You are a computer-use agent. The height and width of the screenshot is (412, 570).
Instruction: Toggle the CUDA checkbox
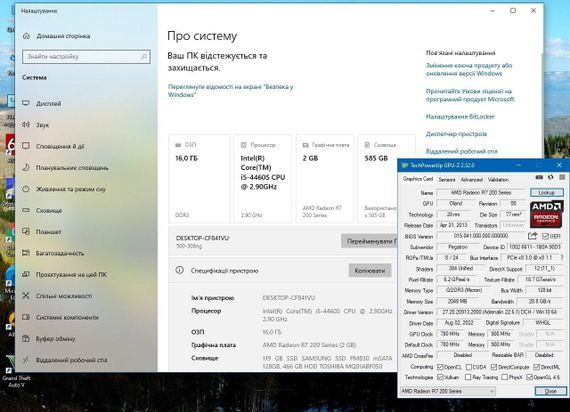[x=469, y=367]
